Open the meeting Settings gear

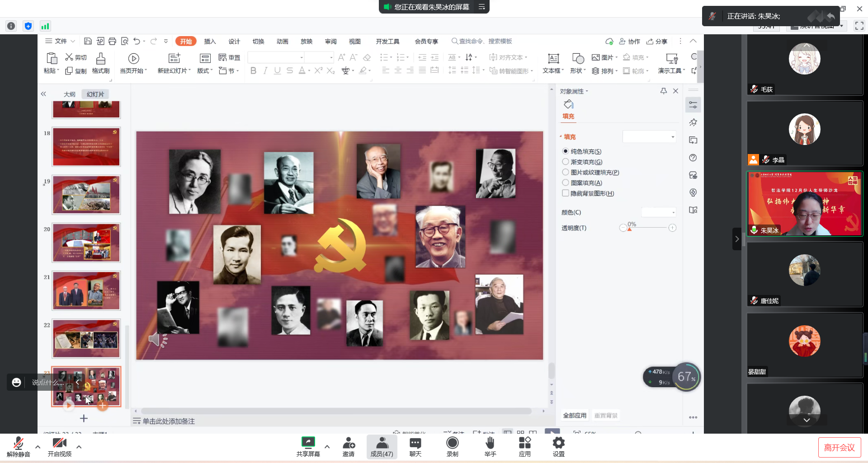click(x=558, y=443)
